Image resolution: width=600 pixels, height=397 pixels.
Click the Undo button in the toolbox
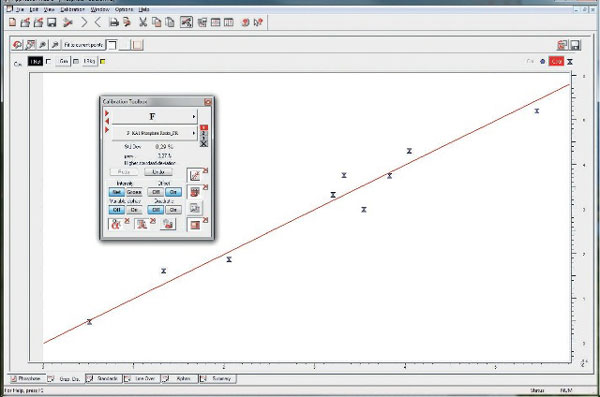pyautogui.click(x=158, y=172)
